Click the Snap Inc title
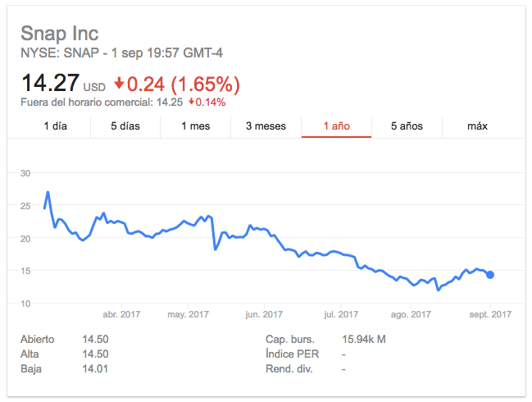 59,34
